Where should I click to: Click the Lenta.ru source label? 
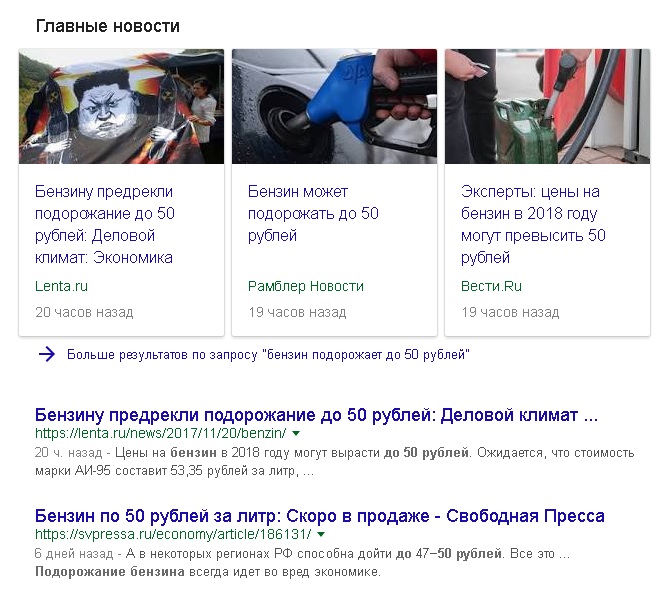[x=61, y=286]
